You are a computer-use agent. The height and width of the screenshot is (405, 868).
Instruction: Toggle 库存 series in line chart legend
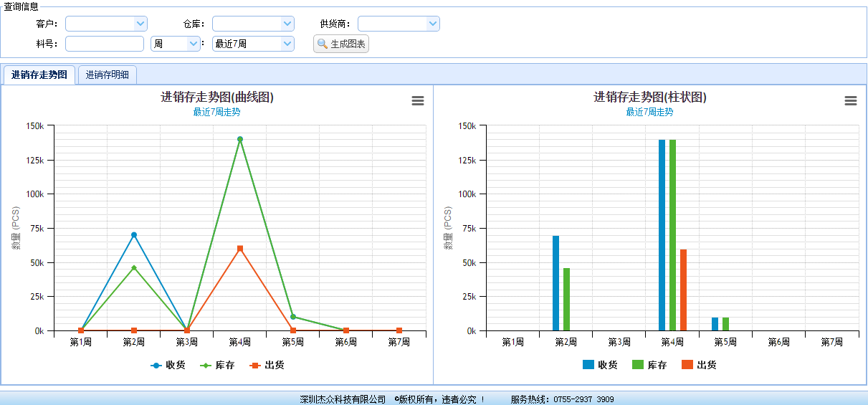click(x=217, y=365)
